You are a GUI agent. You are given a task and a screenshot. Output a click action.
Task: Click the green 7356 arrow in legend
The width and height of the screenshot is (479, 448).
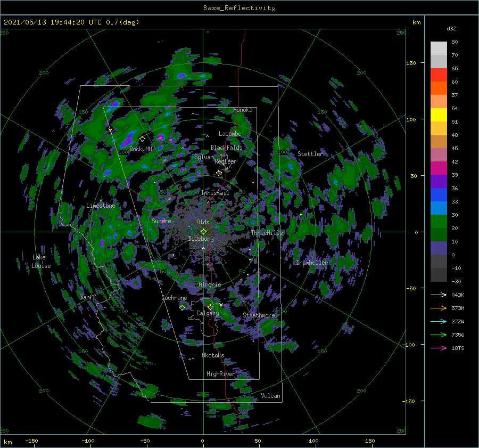[x=439, y=335]
